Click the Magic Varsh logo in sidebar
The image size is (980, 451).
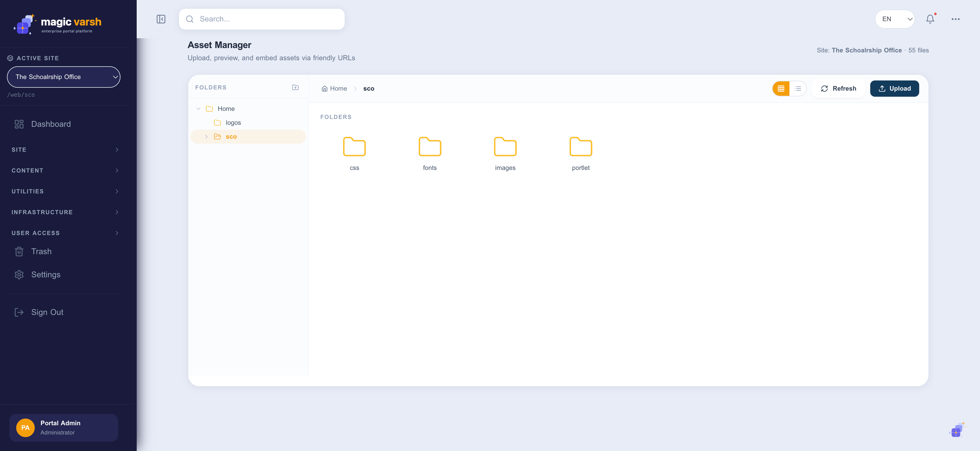(x=58, y=24)
